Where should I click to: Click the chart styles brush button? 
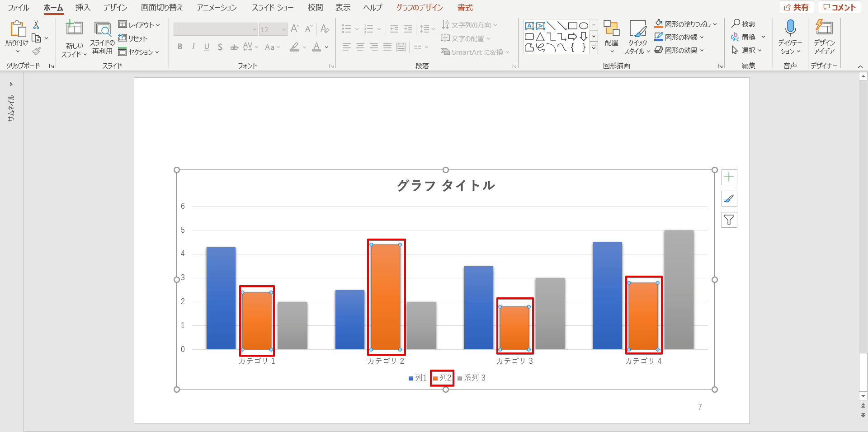click(x=729, y=198)
